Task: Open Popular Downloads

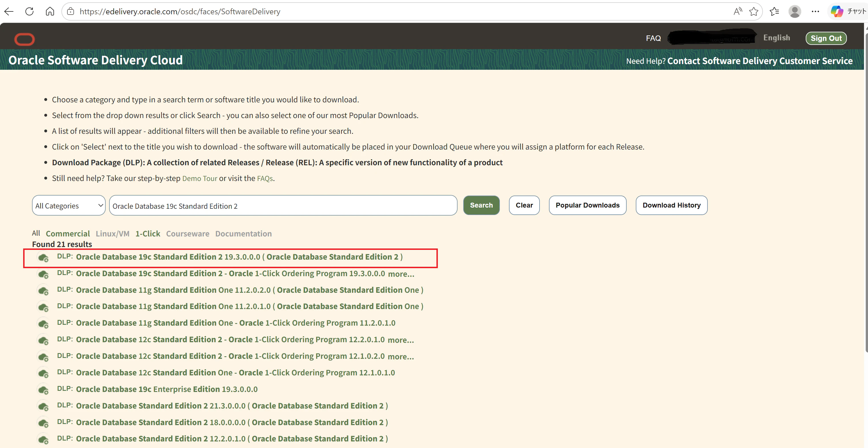Action: pos(587,206)
